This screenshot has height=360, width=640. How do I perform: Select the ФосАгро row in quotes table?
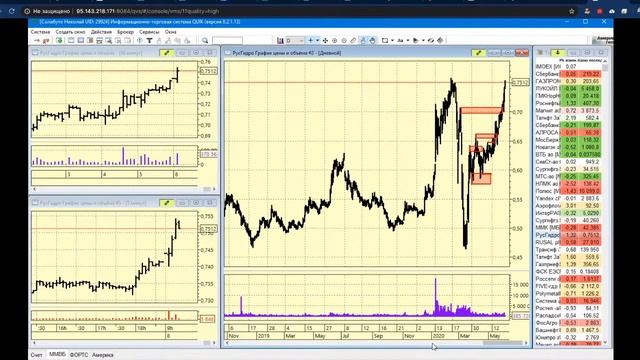[568, 323]
